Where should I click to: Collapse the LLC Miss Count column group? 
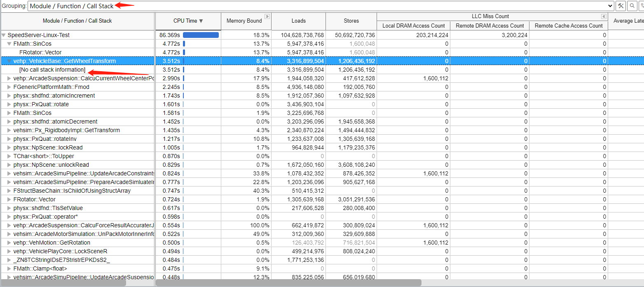coord(604,16)
